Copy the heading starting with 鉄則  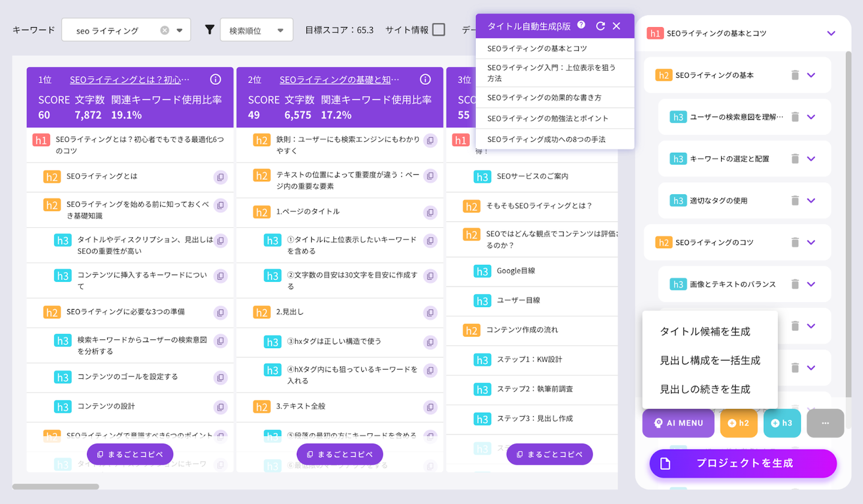430,141
